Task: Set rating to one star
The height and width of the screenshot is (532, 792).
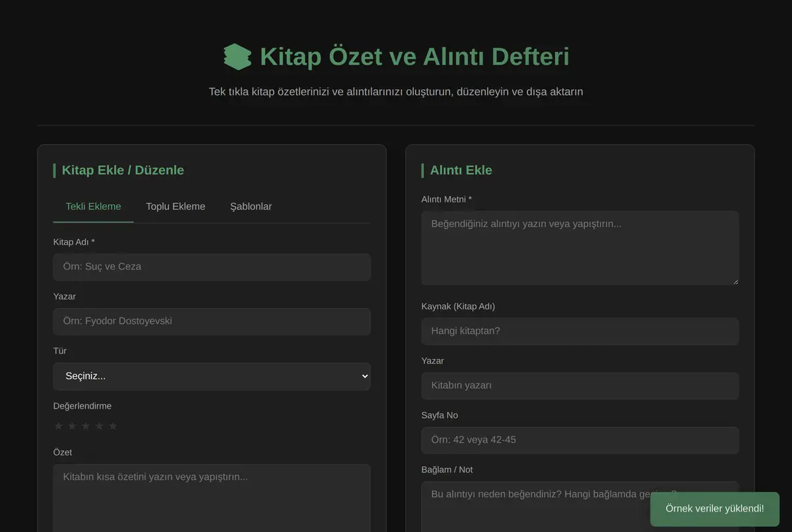Action: (x=58, y=426)
